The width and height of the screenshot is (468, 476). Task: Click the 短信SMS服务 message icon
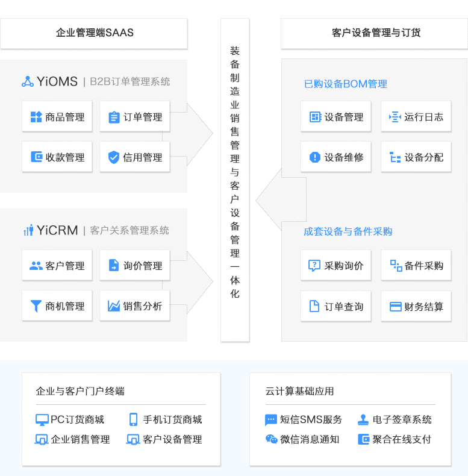coord(270,420)
